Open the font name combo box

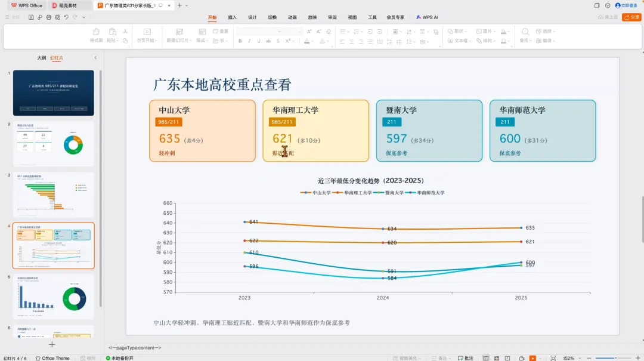[259, 32]
